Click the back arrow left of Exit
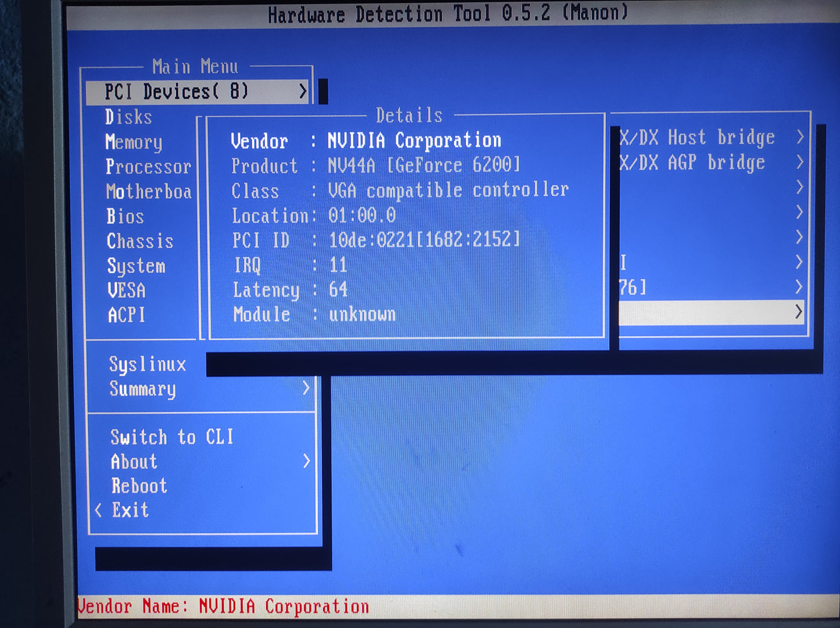This screenshot has height=628, width=840. pyautogui.click(x=98, y=510)
